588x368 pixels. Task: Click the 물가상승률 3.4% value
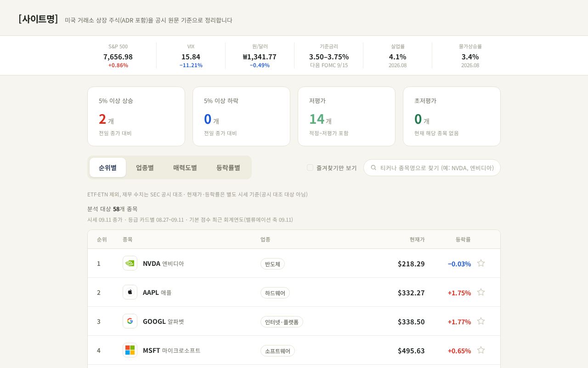pyautogui.click(x=470, y=57)
